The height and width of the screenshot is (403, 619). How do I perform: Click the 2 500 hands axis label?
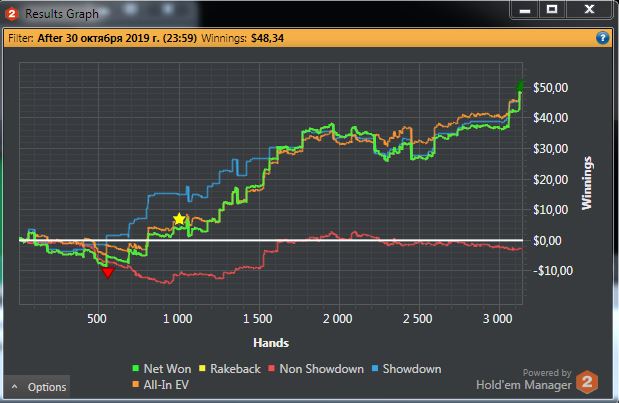[417, 319]
